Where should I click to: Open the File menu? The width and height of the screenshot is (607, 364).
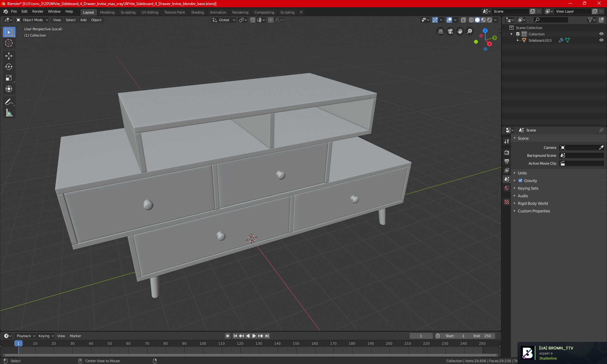coord(14,11)
